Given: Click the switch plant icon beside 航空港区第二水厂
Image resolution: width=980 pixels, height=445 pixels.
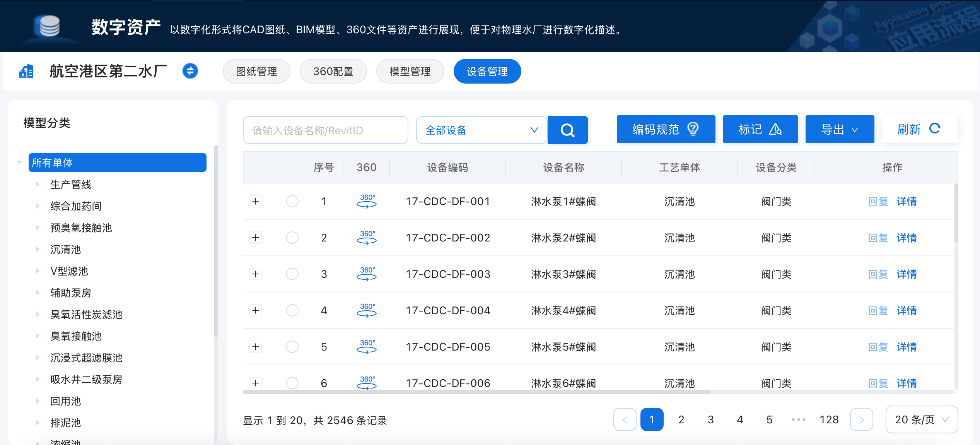Looking at the screenshot, I should point(190,71).
